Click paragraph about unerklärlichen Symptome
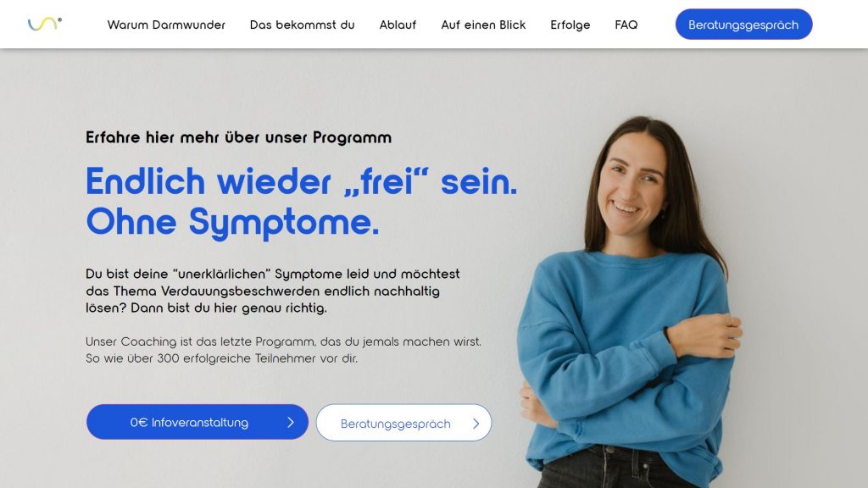This screenshot has width=868, height=488. coord(273,291)
